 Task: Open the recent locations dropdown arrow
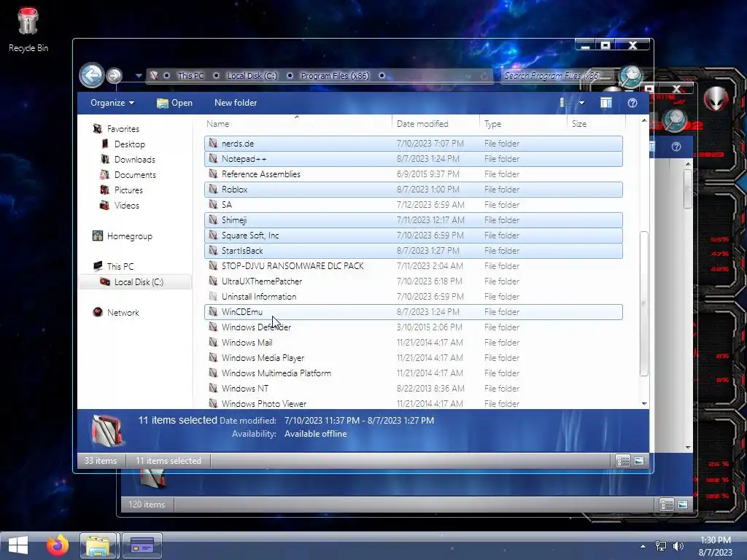click(x=139, y=76)
